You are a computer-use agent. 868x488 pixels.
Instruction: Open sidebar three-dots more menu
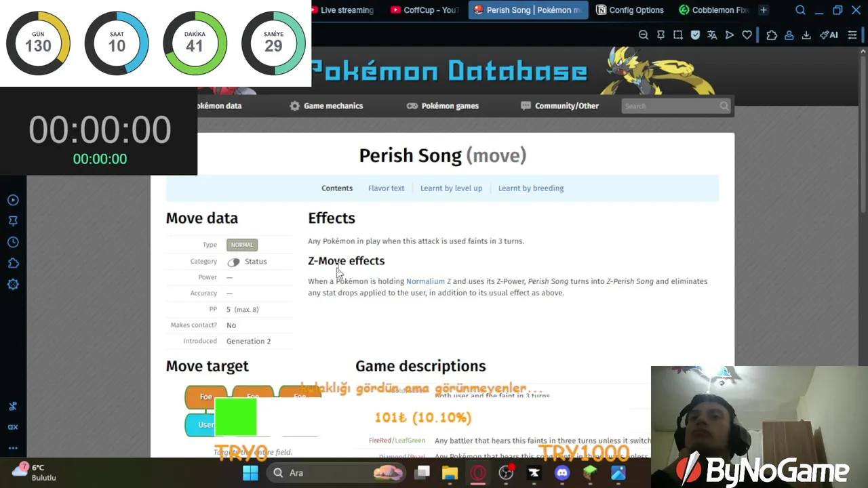pos(13,448)
